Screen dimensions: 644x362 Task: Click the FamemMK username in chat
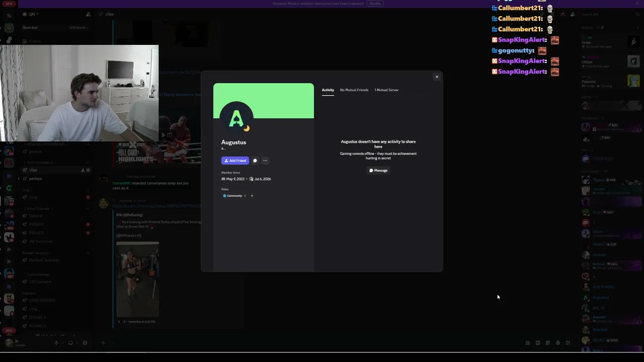tap(121, 183)
